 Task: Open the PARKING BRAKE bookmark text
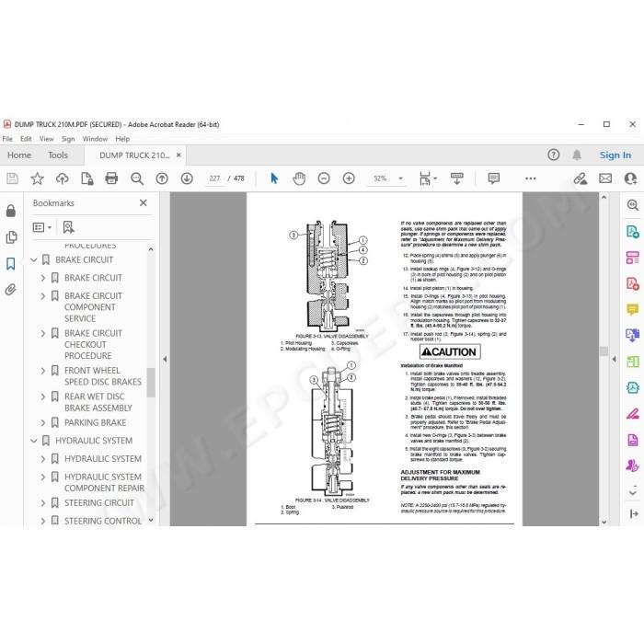coord(96,422)
